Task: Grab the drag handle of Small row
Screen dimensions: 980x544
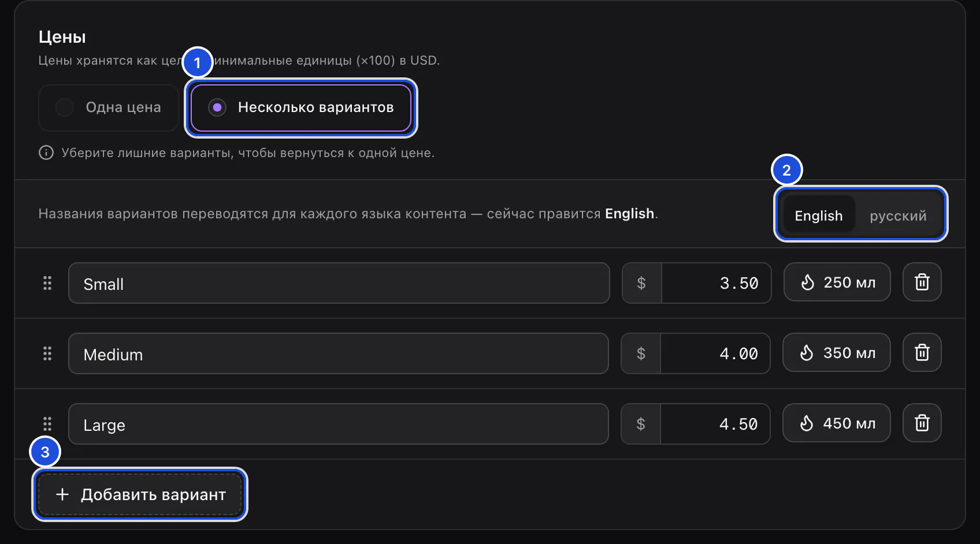Action: [x=47, y=283]
